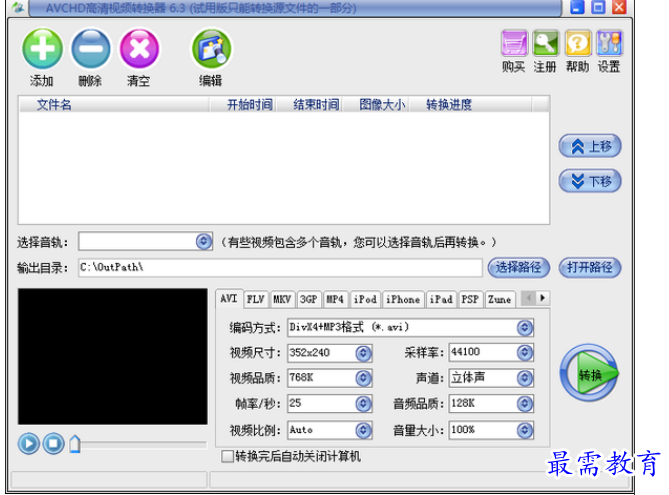Click the 输出目录 C:\OutPath\ field
Viewport: 669px width, 495px height.
click(x=280, y=268)
